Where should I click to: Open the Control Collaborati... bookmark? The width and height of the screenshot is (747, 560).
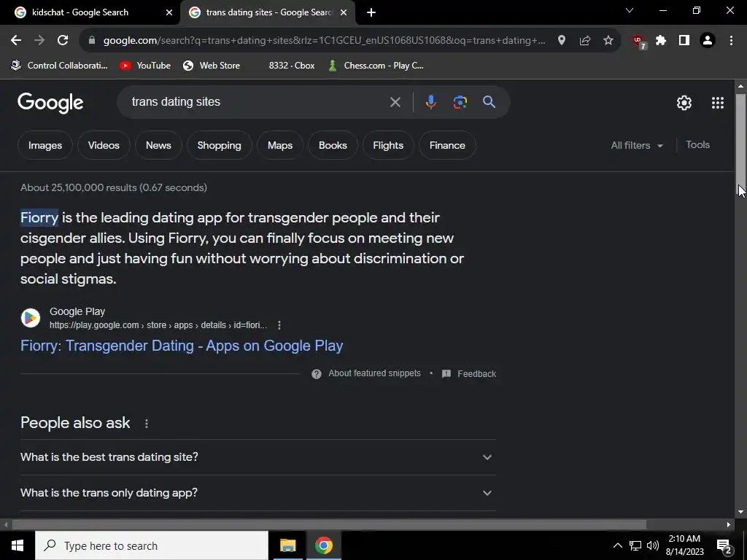60,66
